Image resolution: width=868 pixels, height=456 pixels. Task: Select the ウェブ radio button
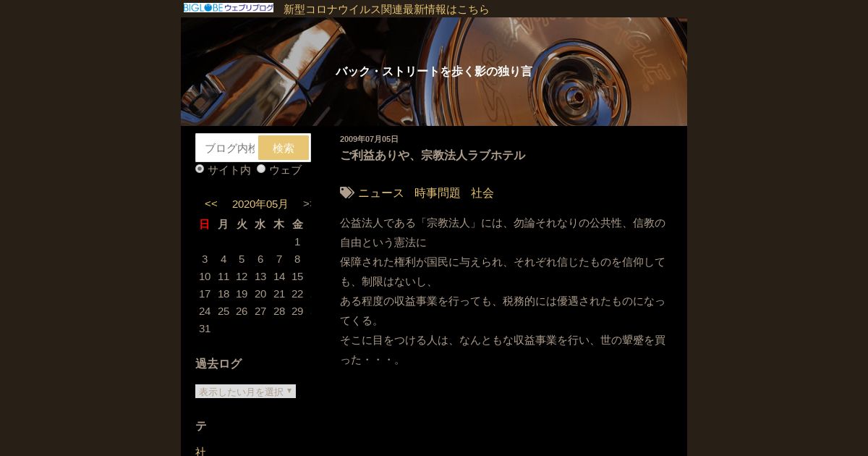261,169
